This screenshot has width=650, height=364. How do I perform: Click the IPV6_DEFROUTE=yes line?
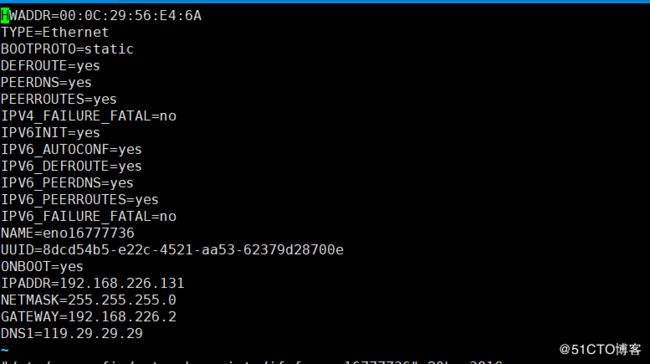click(x=71, y=166)
